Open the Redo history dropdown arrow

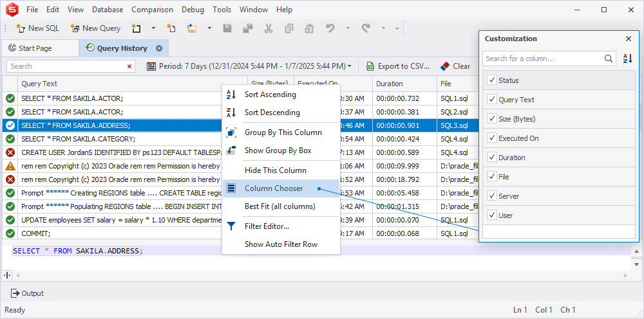click(x=384, y=28)
